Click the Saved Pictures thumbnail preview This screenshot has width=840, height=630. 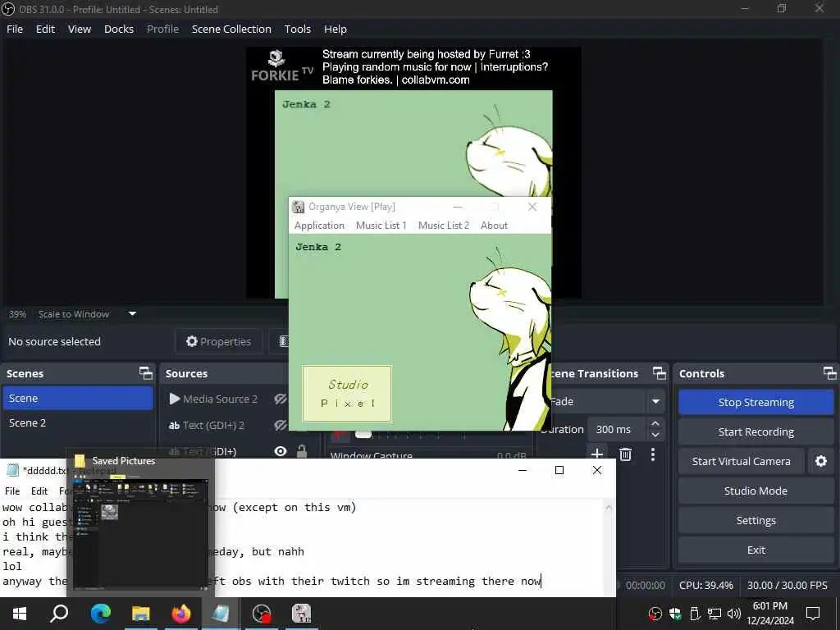coord(141,533)
